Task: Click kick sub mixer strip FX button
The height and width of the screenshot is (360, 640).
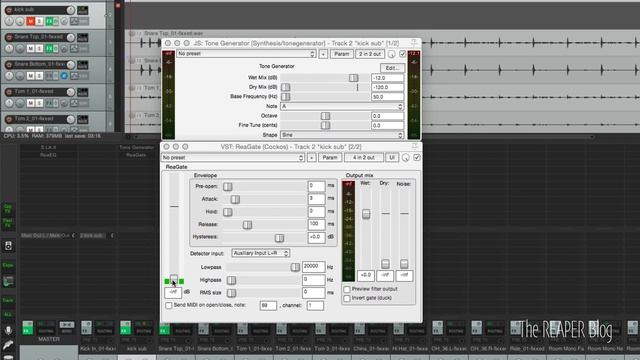Action: 125,328
